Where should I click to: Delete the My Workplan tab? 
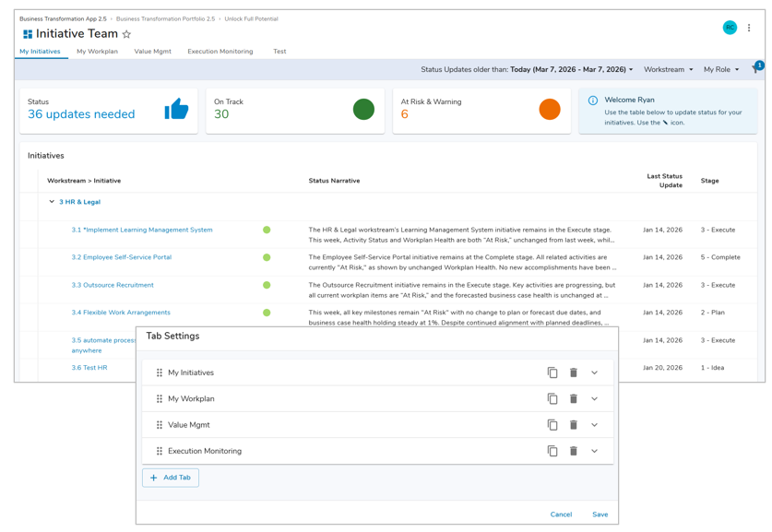(574, 399)
